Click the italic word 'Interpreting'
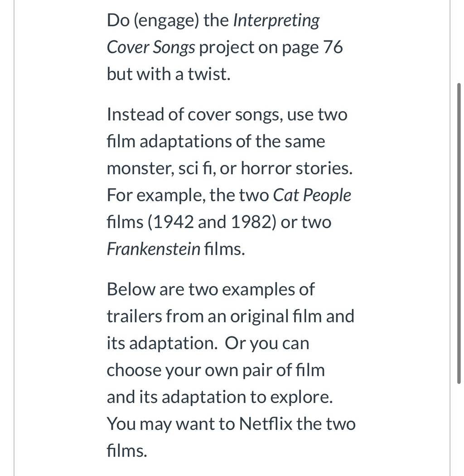 (x=276, y=21)
